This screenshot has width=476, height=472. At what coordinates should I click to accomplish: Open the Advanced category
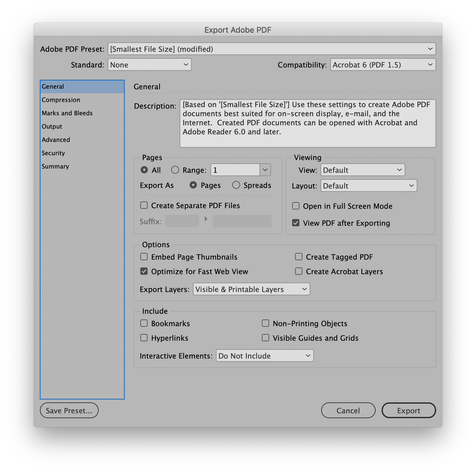click(82, 140)
